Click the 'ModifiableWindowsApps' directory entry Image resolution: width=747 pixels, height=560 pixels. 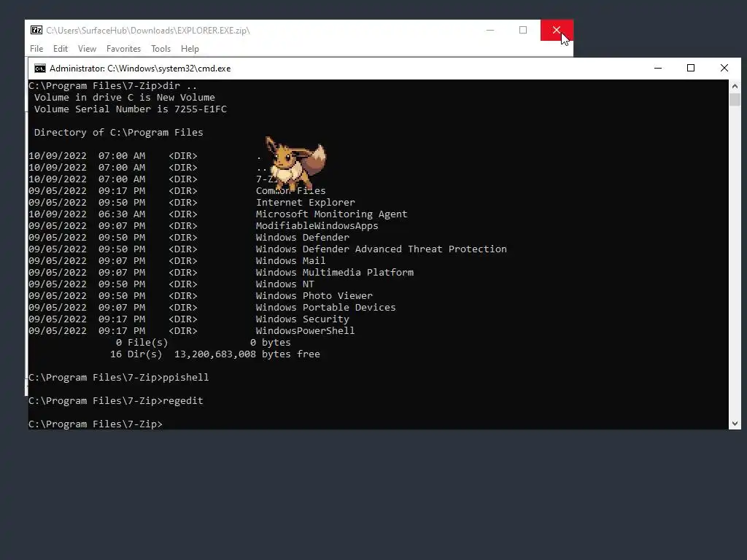click(317, 226)
